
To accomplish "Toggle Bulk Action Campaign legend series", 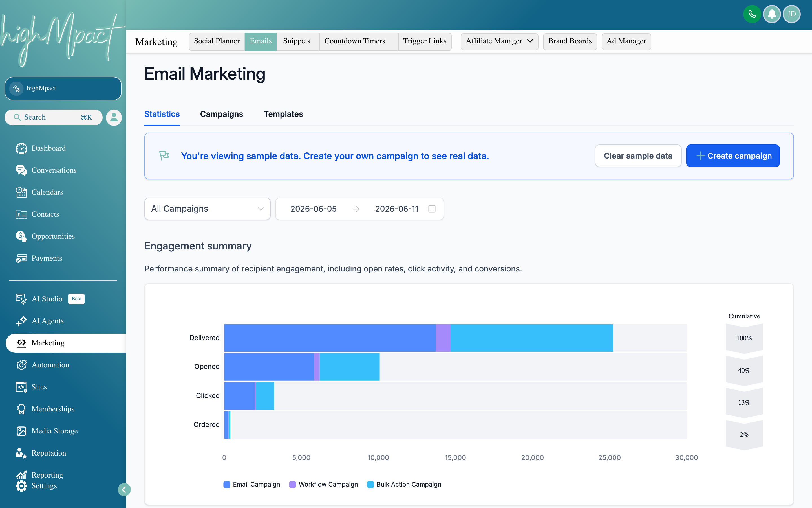I will (x=404, y=485).
